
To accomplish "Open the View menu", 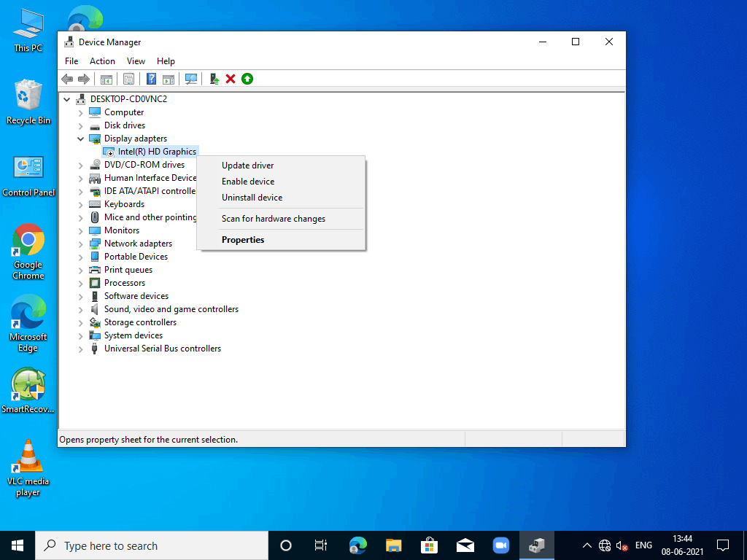I will point(136,61).
